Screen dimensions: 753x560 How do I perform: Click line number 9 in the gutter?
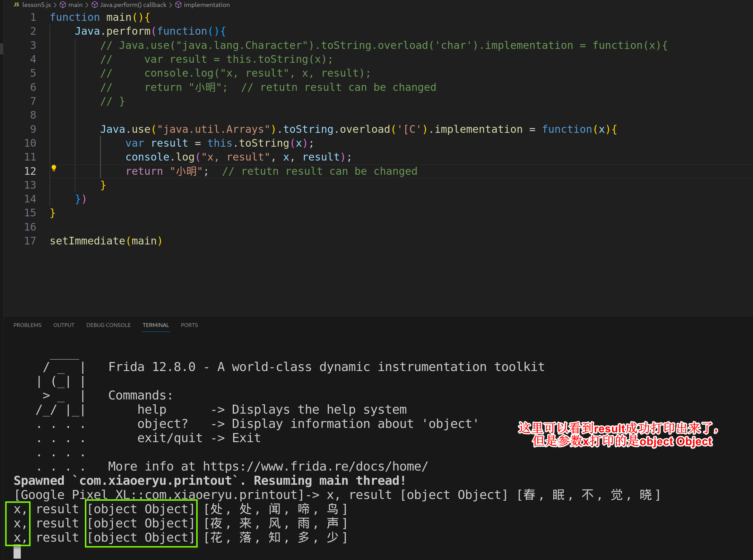click(x=33, y=129)
